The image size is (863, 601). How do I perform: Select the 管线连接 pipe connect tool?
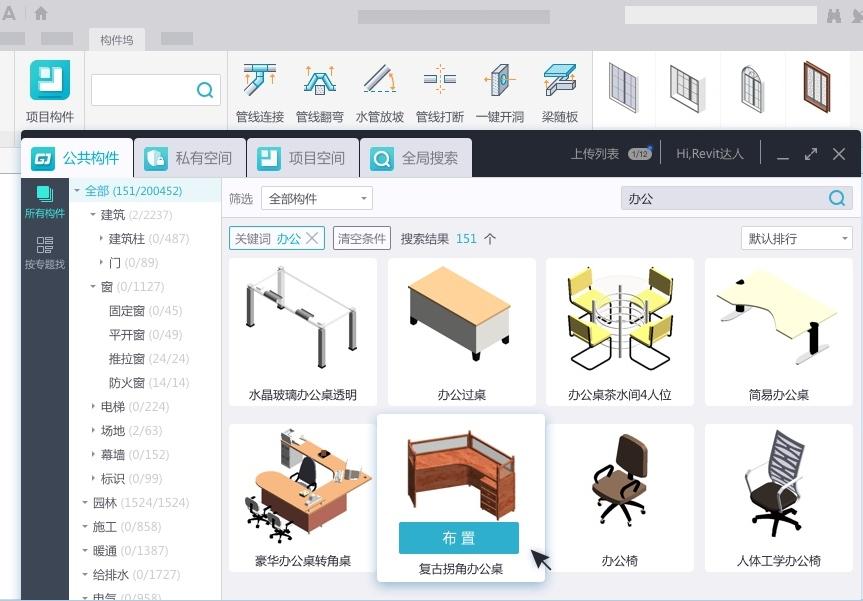pos(260,92)
